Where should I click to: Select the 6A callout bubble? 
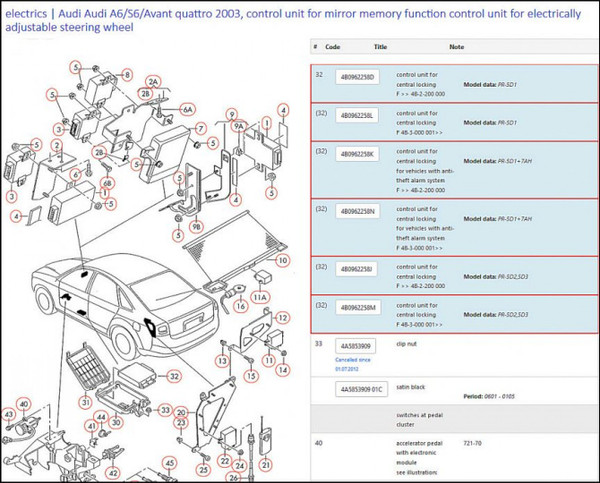point(187,108)
